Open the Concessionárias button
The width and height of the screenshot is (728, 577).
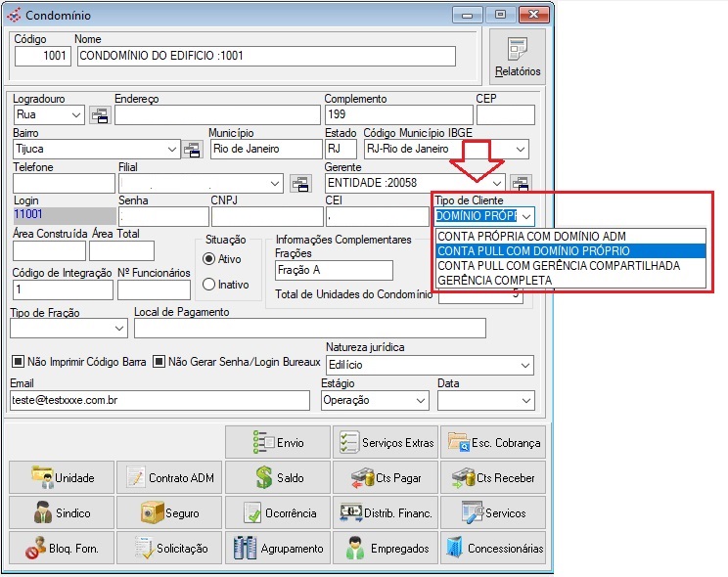[x=493, y=548]
